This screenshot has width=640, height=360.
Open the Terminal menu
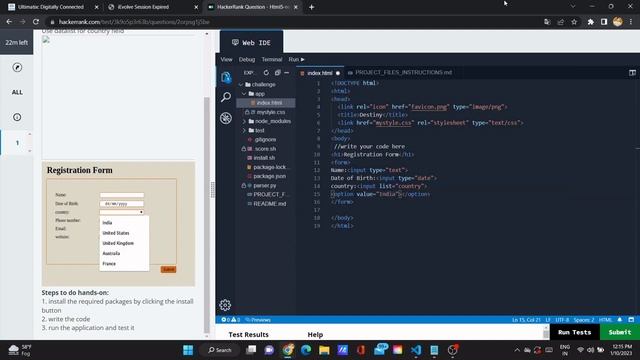272,60
